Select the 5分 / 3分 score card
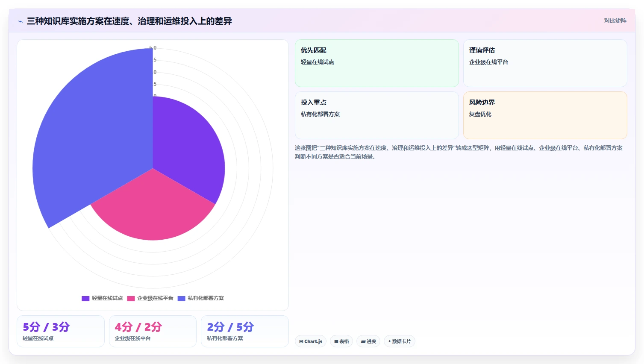644x364 pixels. pos(61,331)
